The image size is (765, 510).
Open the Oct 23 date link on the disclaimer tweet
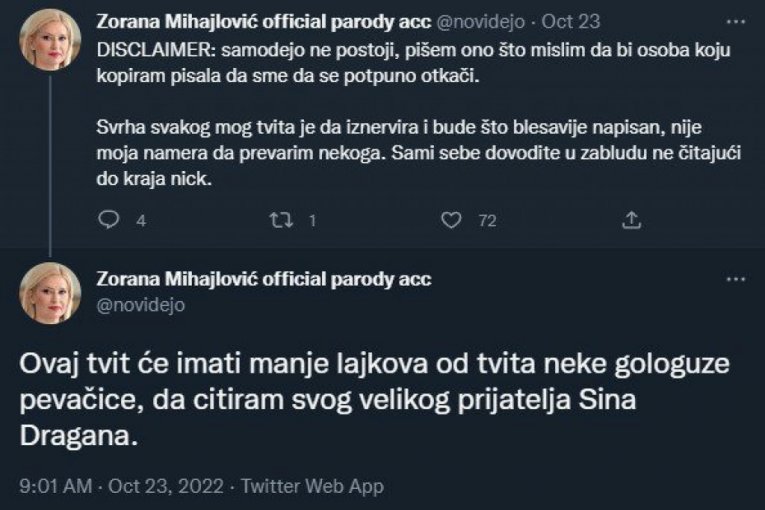pos(569,20)
